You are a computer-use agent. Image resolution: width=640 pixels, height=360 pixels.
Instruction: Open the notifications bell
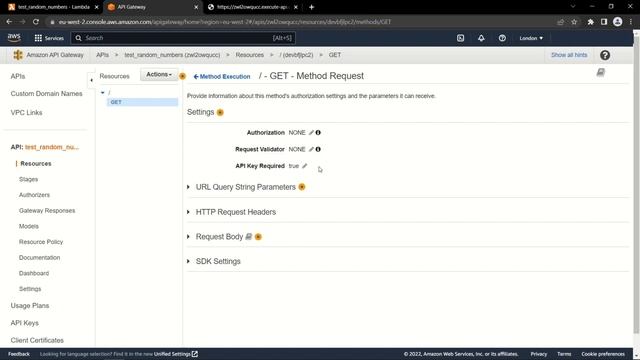[x=481, y=38]
